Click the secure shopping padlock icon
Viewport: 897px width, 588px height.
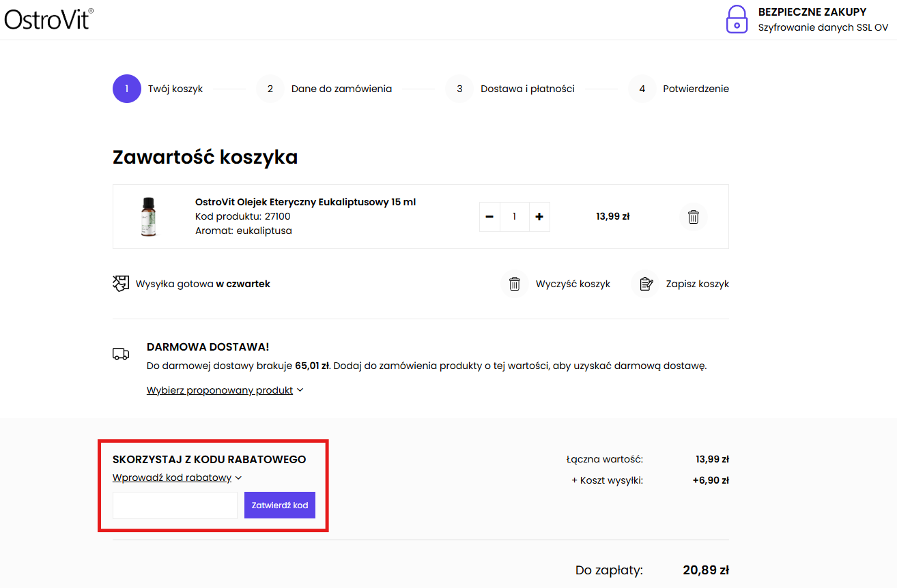pyautogui.click(x=737, y=19)
